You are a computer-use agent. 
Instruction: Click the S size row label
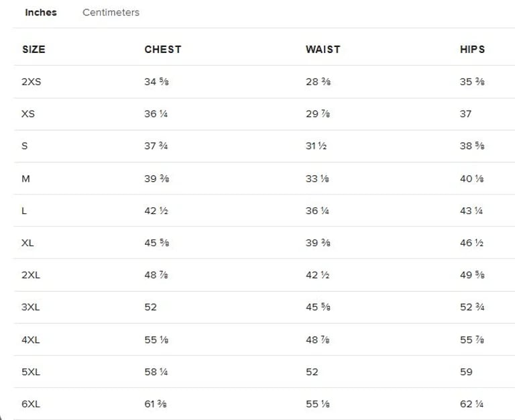point(25,146)
